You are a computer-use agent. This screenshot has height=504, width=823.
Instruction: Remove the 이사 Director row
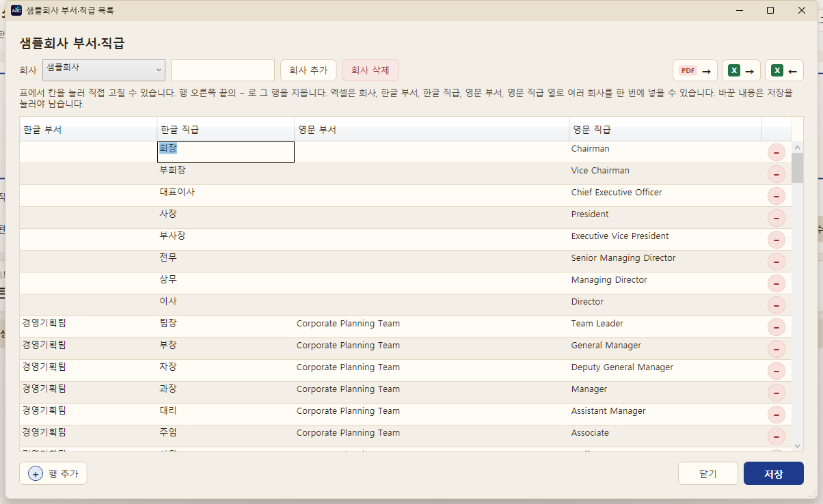[x=777, y=305]
